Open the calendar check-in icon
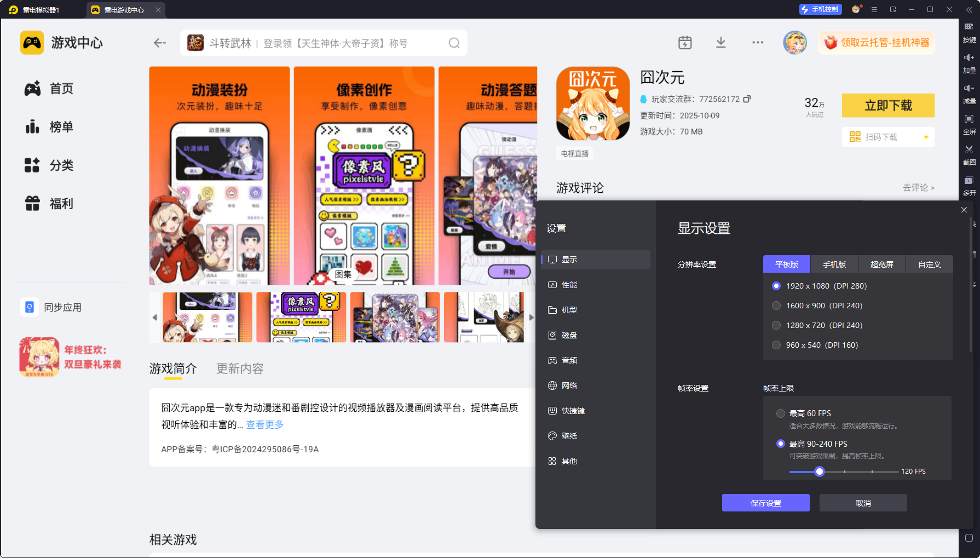 (685, 43)
